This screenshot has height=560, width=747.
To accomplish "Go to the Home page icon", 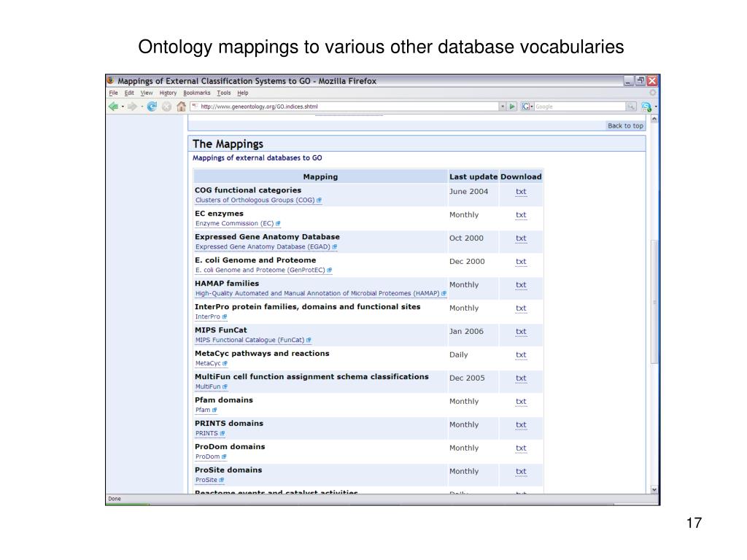I will 181,106.
